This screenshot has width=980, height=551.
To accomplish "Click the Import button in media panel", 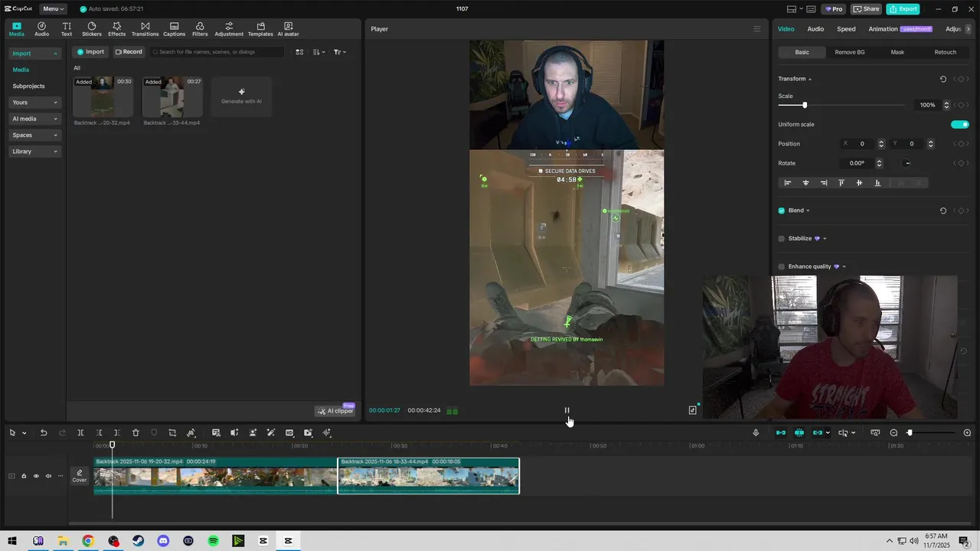I will point(90,52).
